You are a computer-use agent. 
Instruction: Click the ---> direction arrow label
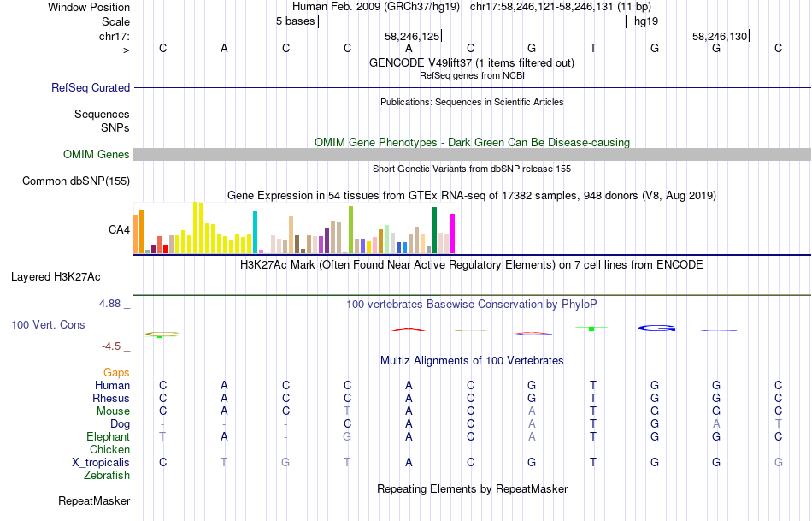pyautogui.click(x=121, y=50)
